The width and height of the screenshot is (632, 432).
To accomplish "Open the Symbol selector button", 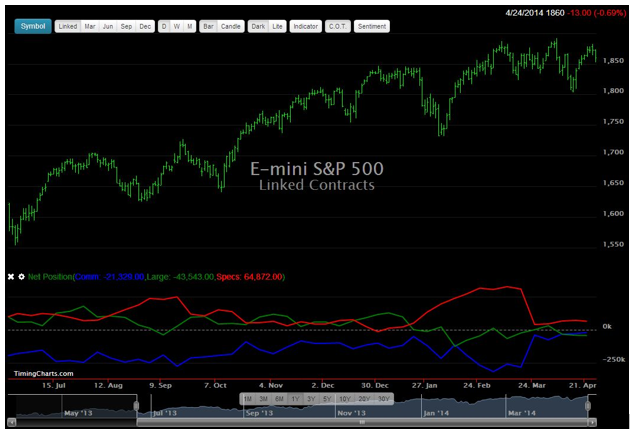I will (33, 26).
